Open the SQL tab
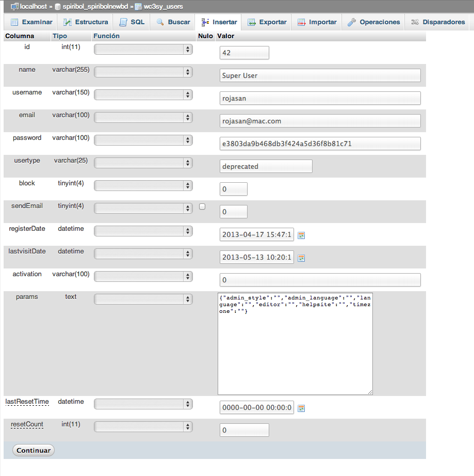 pos(132,22)
